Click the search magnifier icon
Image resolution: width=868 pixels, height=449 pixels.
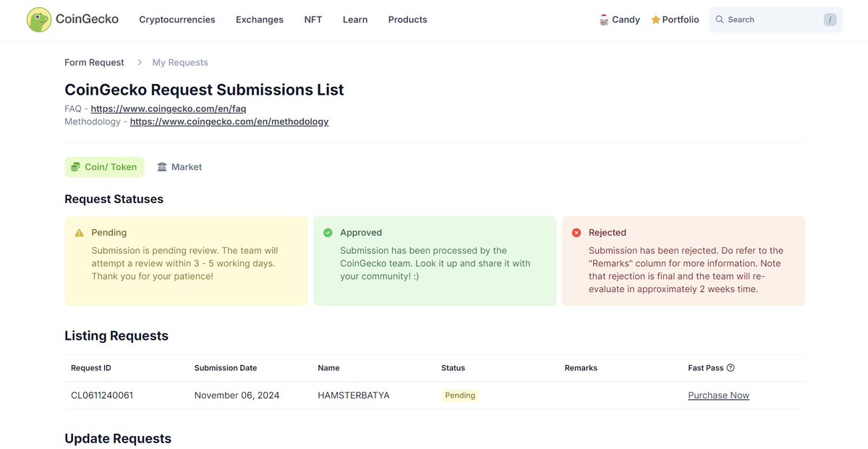[720, 20]
